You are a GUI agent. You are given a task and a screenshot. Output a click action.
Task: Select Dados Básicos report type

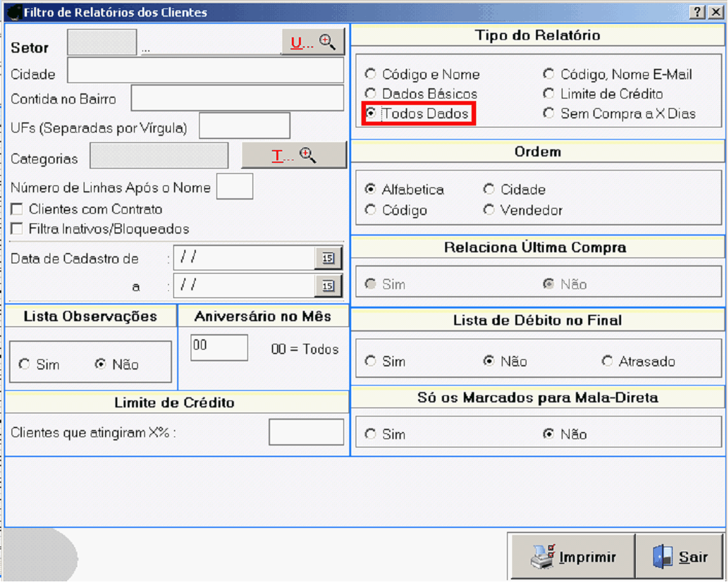[x=370, y=94]
